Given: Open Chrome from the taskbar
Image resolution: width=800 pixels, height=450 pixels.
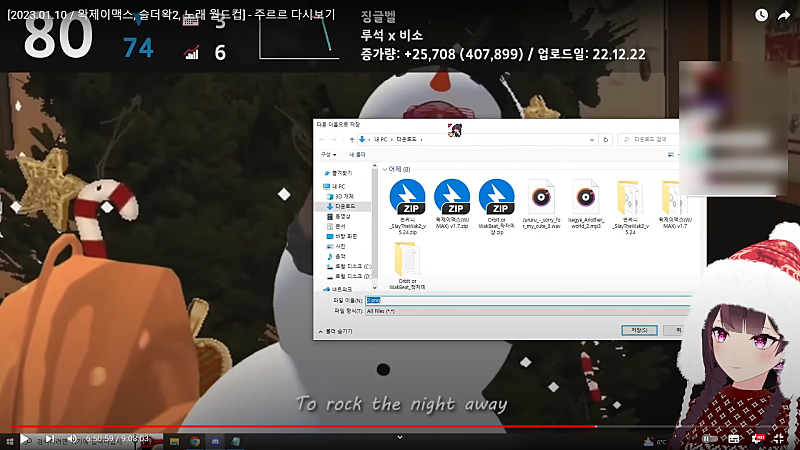Looking at the screenshot, I should [x=195, y=441].
